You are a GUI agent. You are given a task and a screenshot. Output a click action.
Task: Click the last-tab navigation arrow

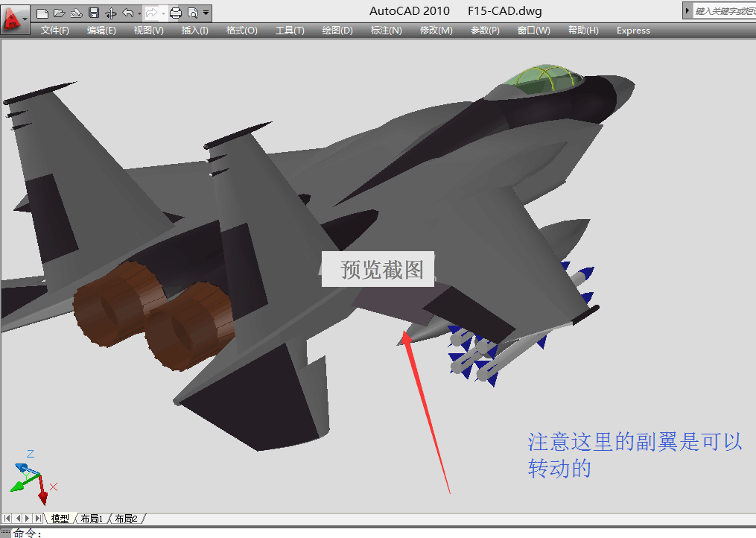tap(39, 519)
